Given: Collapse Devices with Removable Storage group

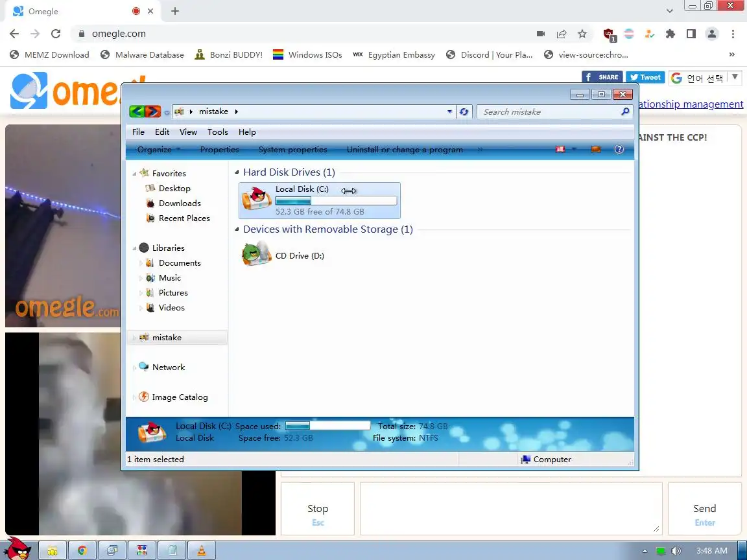Looking at the screenshot, I should (237, 229).
